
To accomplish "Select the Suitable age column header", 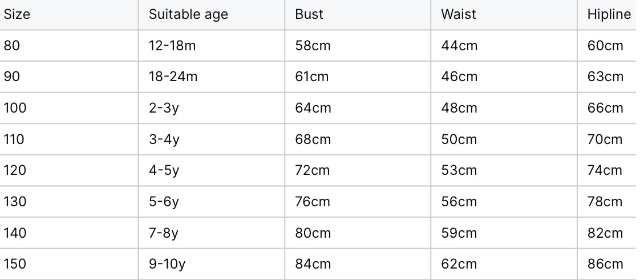I will tap(188, 14).
